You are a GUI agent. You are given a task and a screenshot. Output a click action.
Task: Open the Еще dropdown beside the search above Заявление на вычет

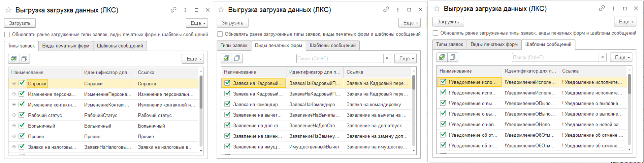pos(406,58)
